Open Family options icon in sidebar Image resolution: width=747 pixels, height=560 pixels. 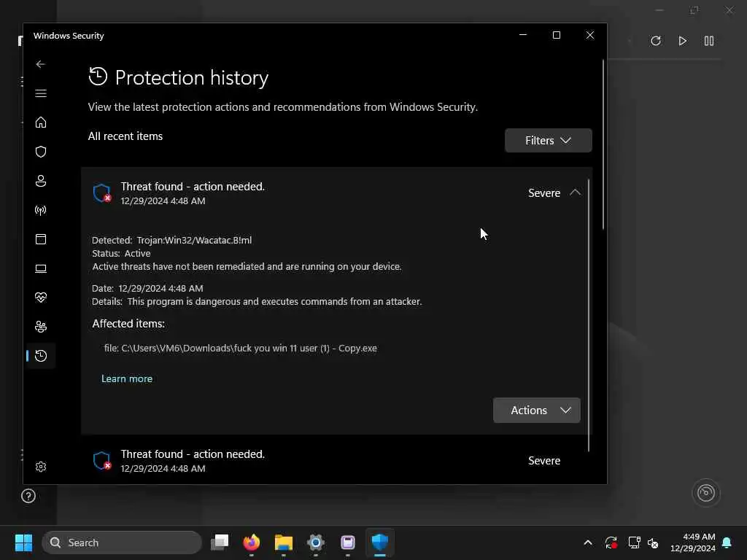click(41, 327)
